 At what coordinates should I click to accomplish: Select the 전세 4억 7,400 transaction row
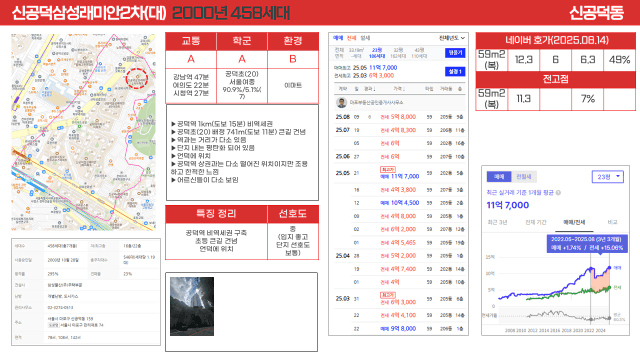click(x=400, y=269)
